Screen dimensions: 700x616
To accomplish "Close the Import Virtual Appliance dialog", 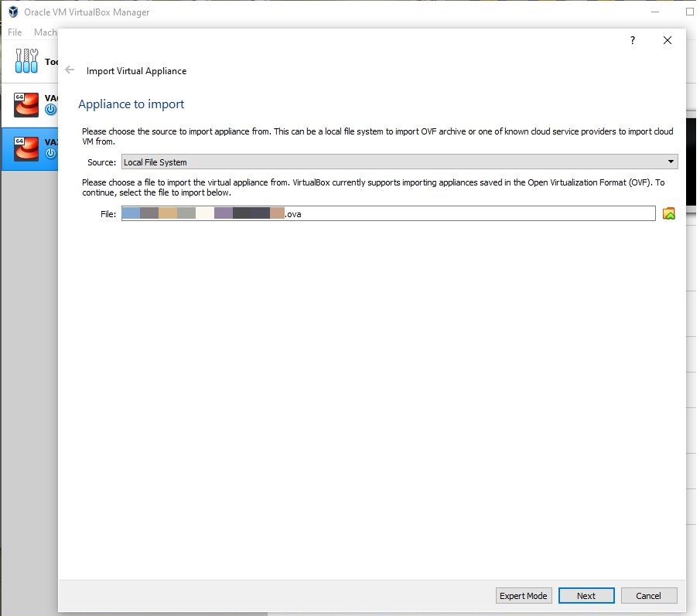I will [668, 40].
